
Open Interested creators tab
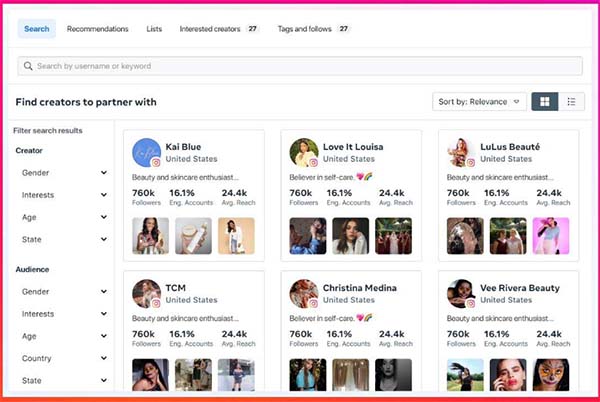pos(219,29)
